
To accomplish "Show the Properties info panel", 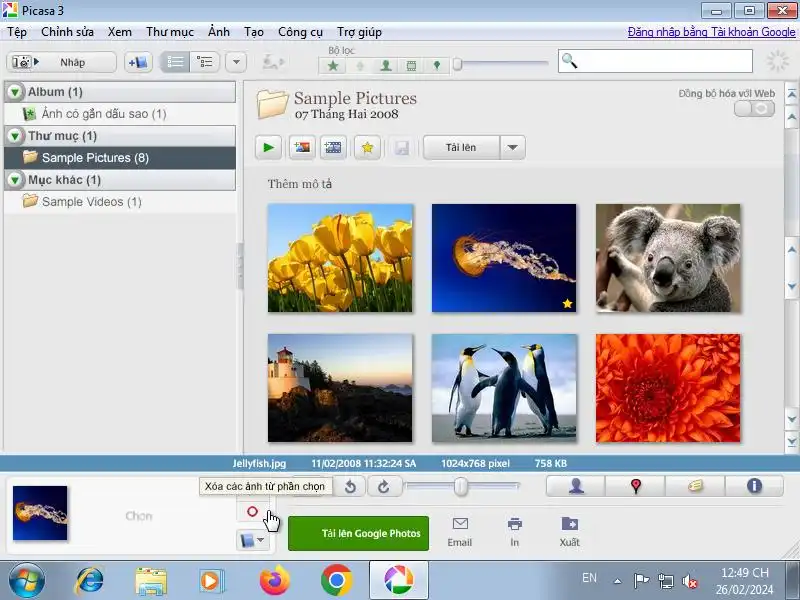I will click(x=754, y=486).
